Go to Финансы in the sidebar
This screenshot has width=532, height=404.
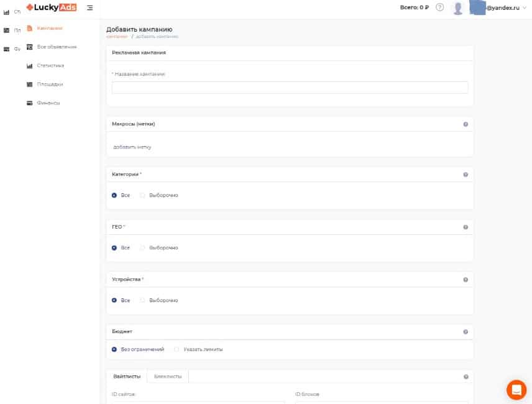[48, 103]
